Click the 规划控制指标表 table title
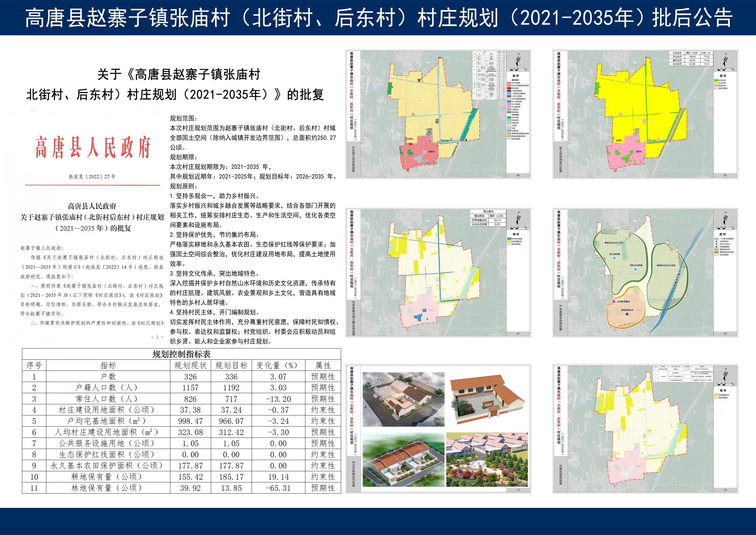Screen dimensions: 756x535 (181, 354)
